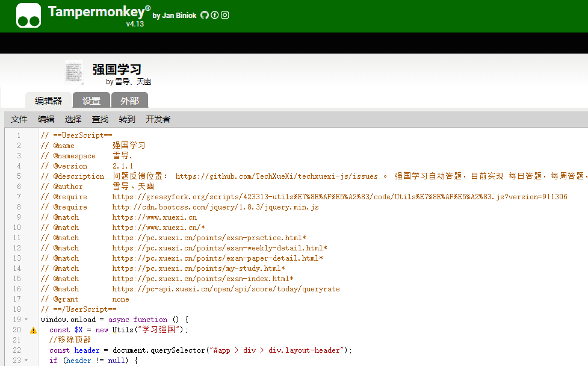This screenshot has height=366, width=588.
Task: Click line number 12 in the gutter
Action: [17, 248]
